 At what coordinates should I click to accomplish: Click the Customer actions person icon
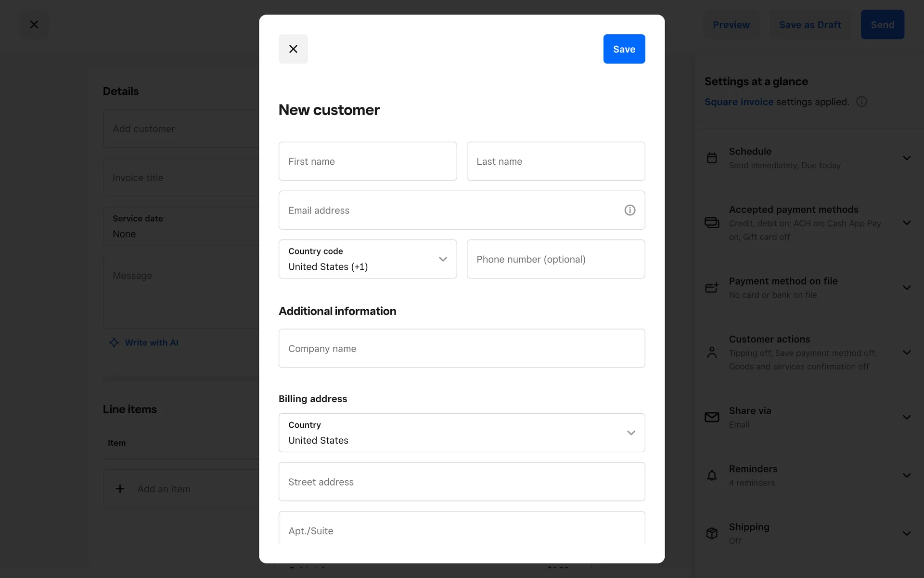coord(712,353)
